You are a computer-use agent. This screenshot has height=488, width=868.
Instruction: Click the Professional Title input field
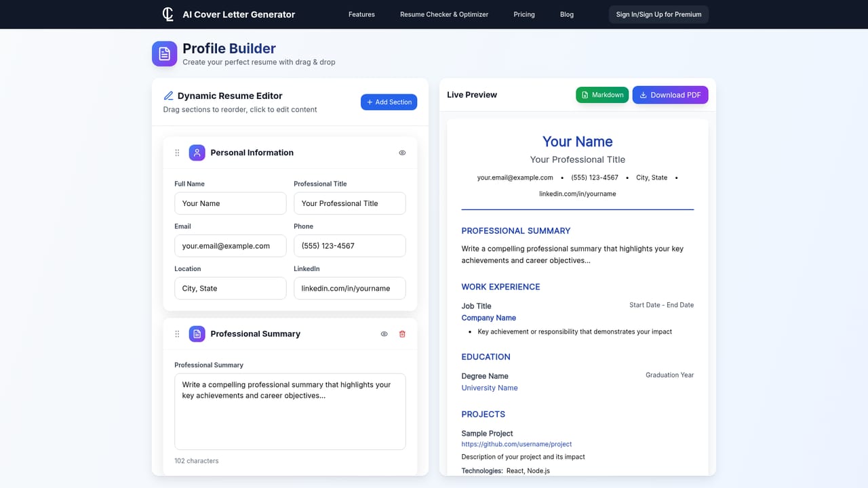(x=350, y=203)
